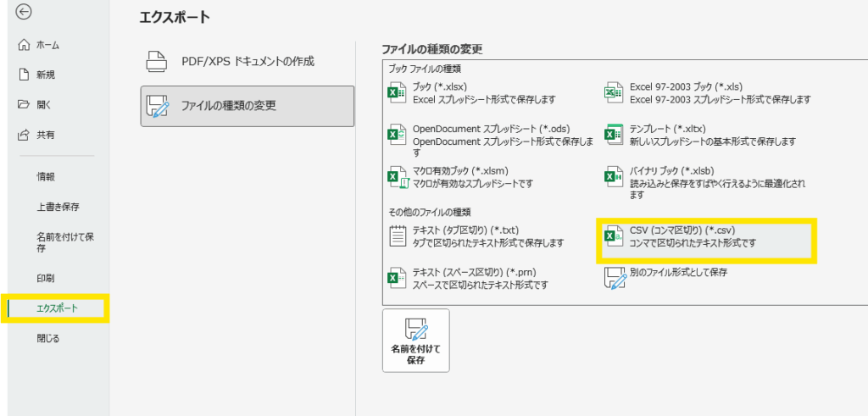Select 新規 in the sidebar
The image size is (868, 416).
coord(46,75)
